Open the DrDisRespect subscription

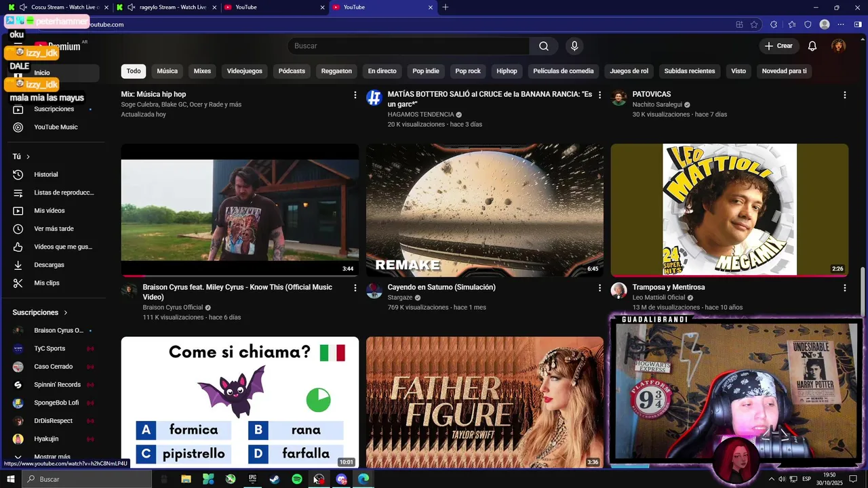(52, 421)
